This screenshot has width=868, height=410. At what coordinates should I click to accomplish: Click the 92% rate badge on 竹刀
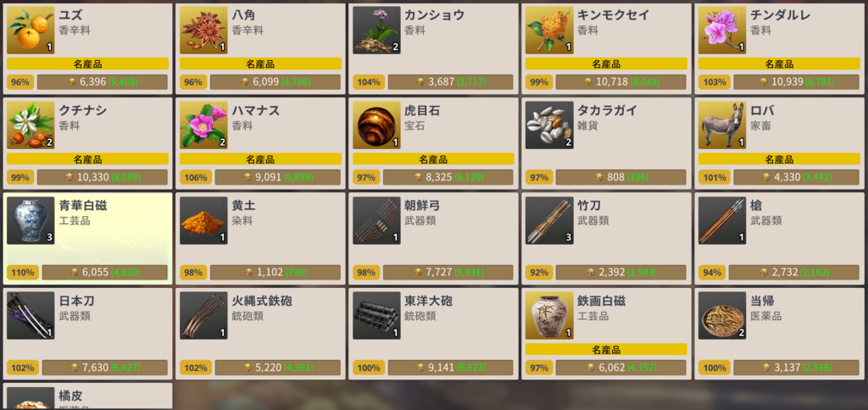point(538,272)
